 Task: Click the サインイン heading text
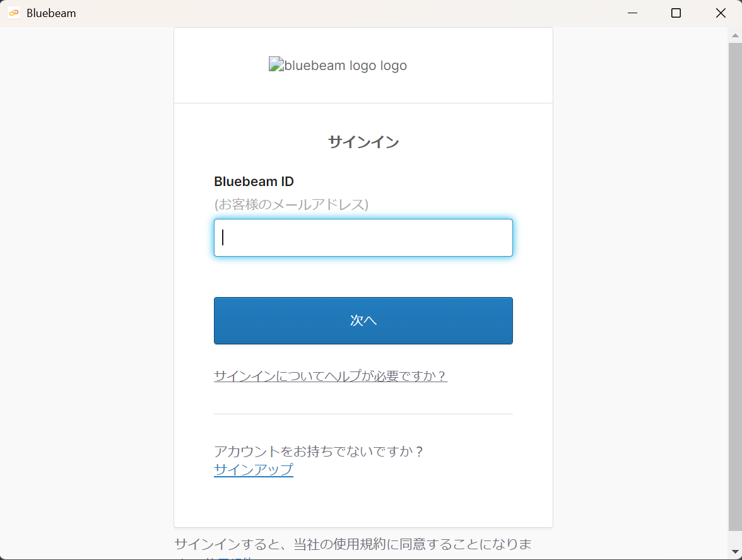(363, 142)
